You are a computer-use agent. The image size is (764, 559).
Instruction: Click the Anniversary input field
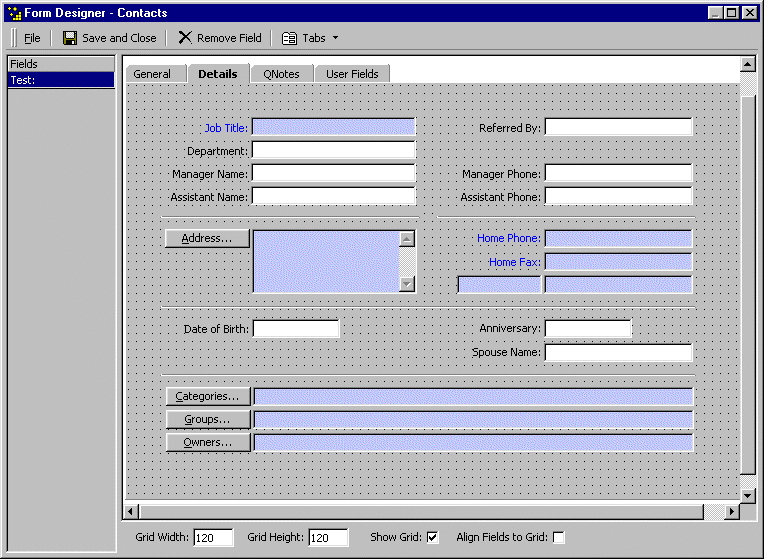click(588, 328)
